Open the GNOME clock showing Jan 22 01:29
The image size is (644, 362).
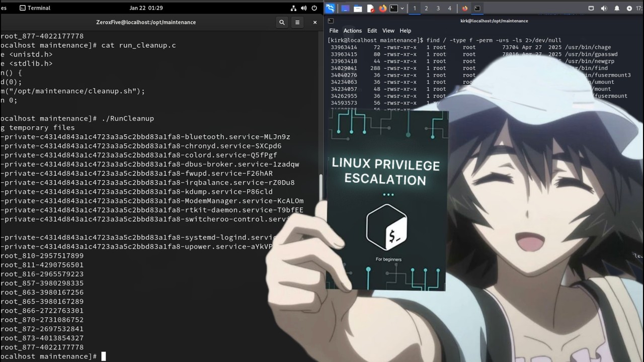click(x=146, y=8)
